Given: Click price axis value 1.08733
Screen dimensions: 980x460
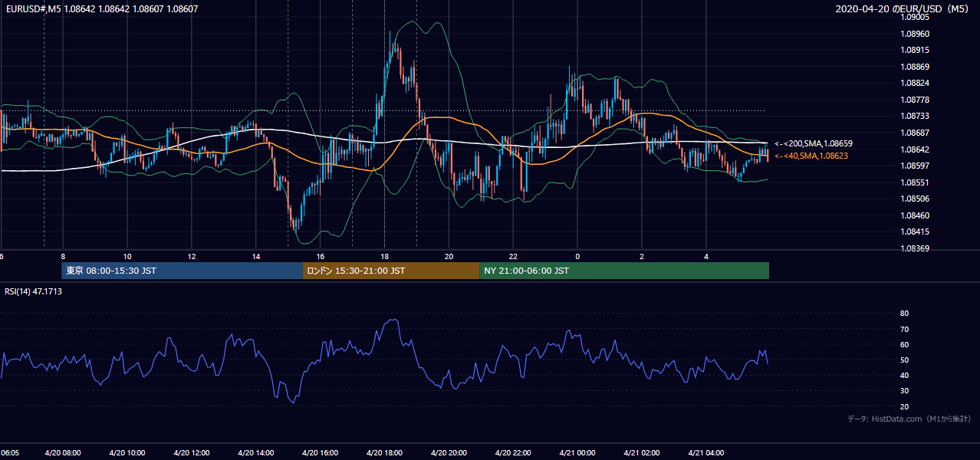Looking at the screenshot, I should (x=916, y=116).
